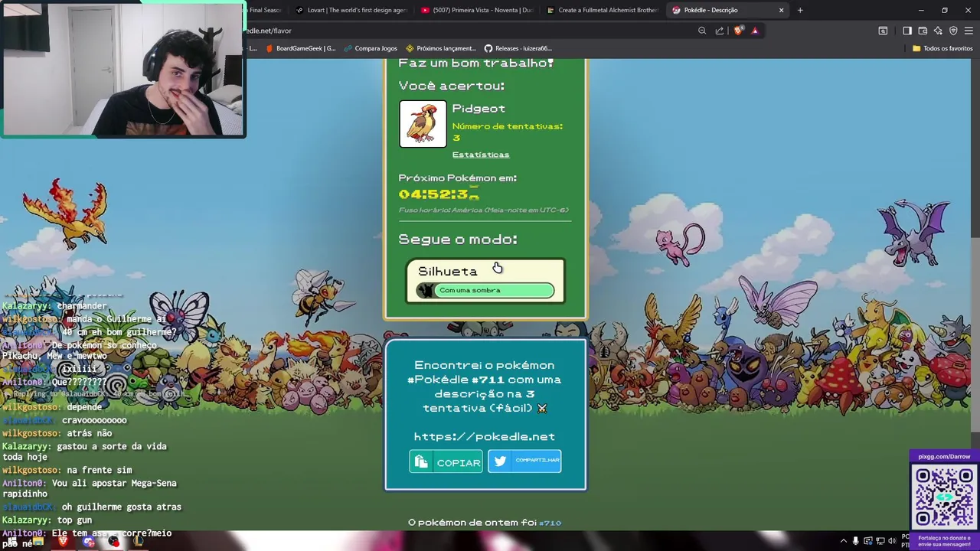
Task: Open the Próximos lançamentos bookmark
Action: pos(440,48)
